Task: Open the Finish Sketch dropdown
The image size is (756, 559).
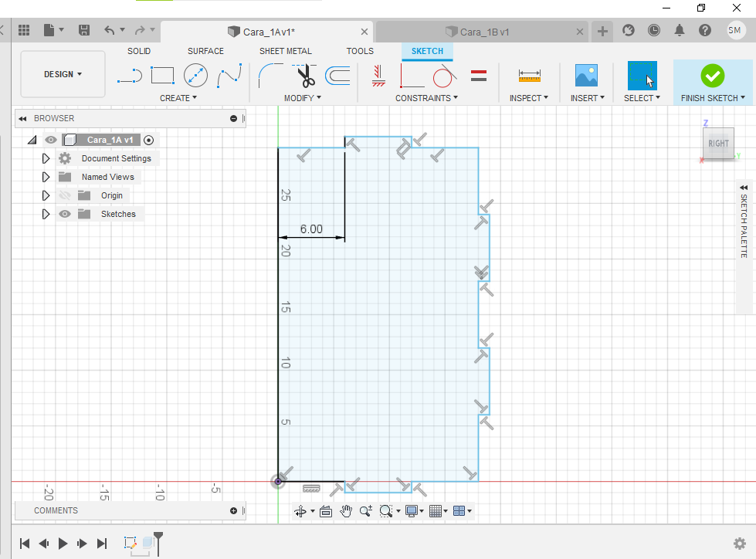Action: click(713, 98)
